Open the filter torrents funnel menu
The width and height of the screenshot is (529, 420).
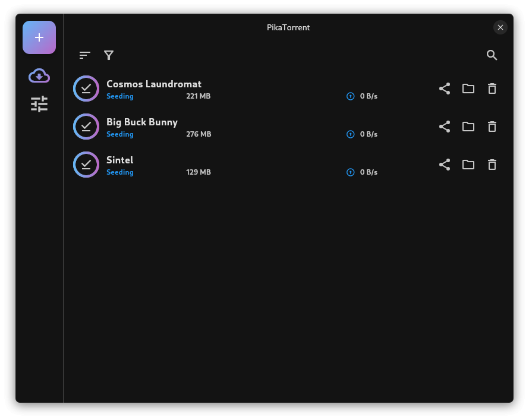point(109,55)
